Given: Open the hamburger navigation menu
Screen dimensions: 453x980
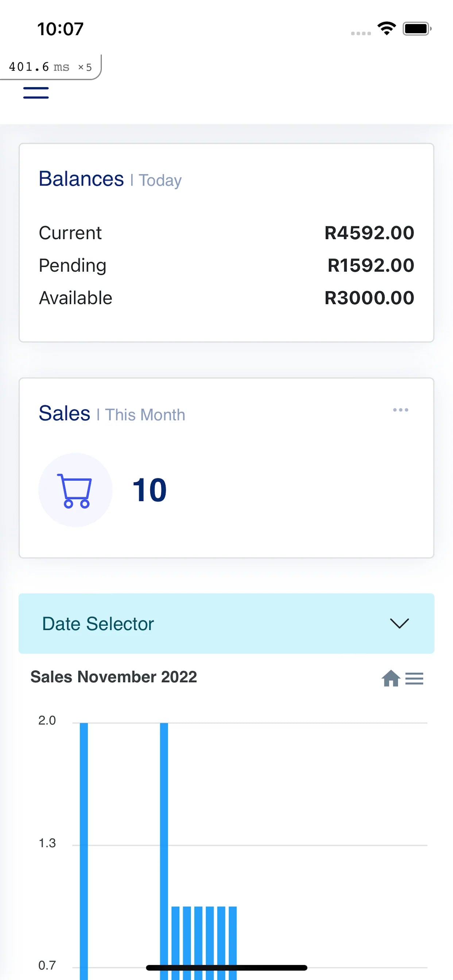Looking at the screenshot, I should pyautogui.click(x=36, y=93).
